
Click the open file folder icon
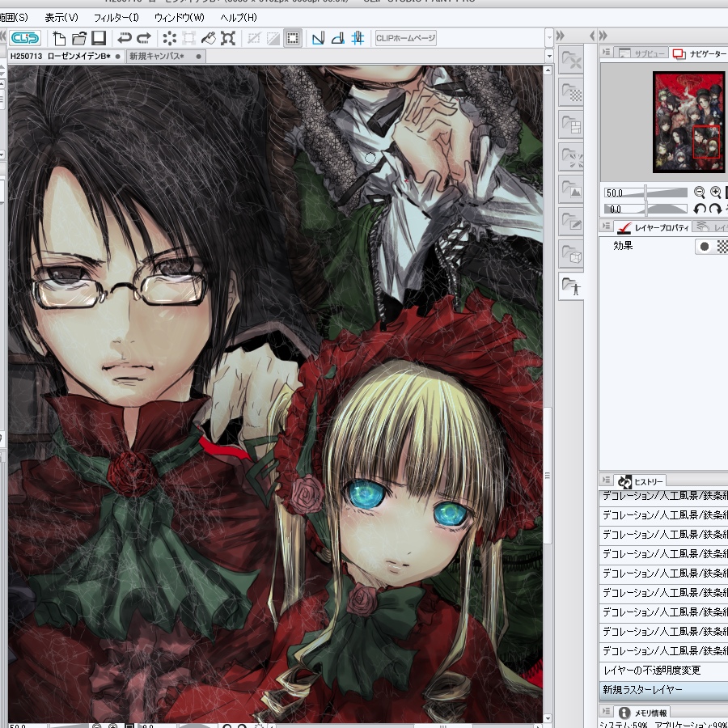click(79, 38)
